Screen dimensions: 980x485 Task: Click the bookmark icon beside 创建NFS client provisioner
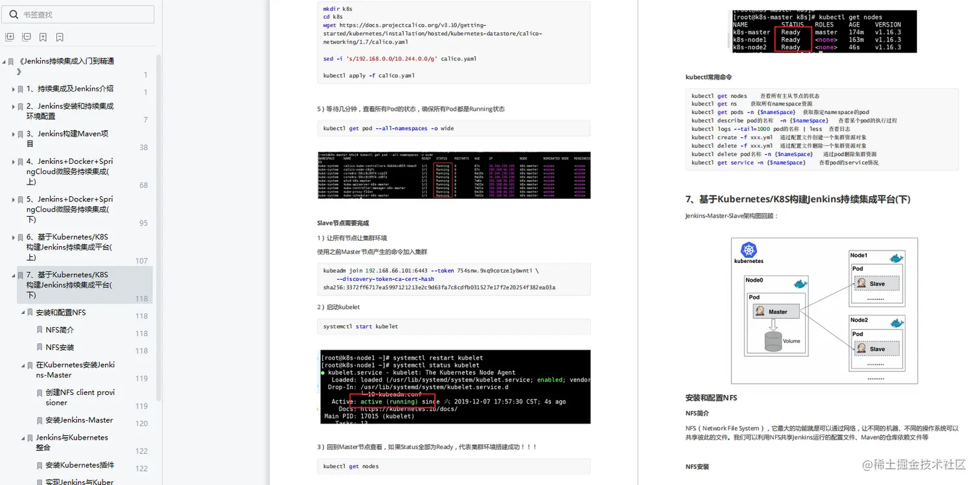40,393
